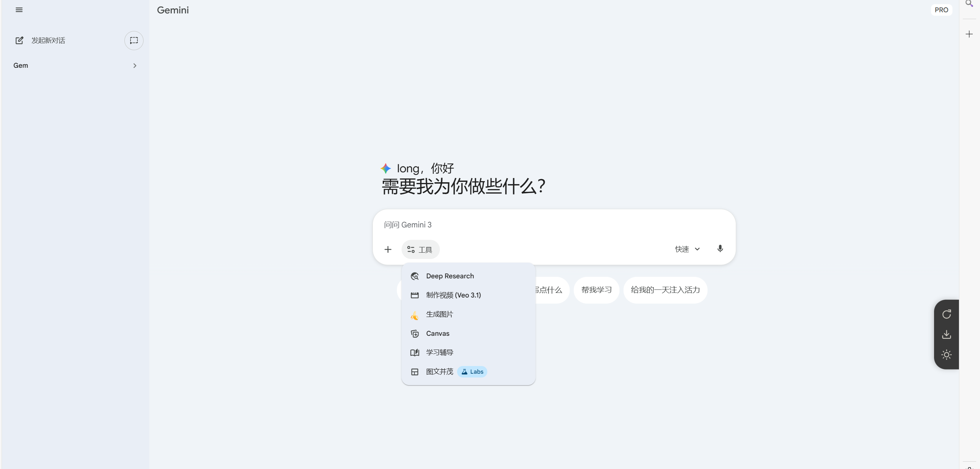Select Deep Research from tools menu
This screenshot has height=469, width=980.
tap(450, 276)
